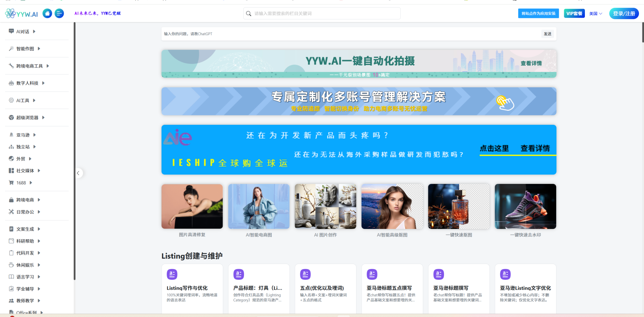Click the 文案生成 document icon

pyautogui.click(x=11, y=229)
